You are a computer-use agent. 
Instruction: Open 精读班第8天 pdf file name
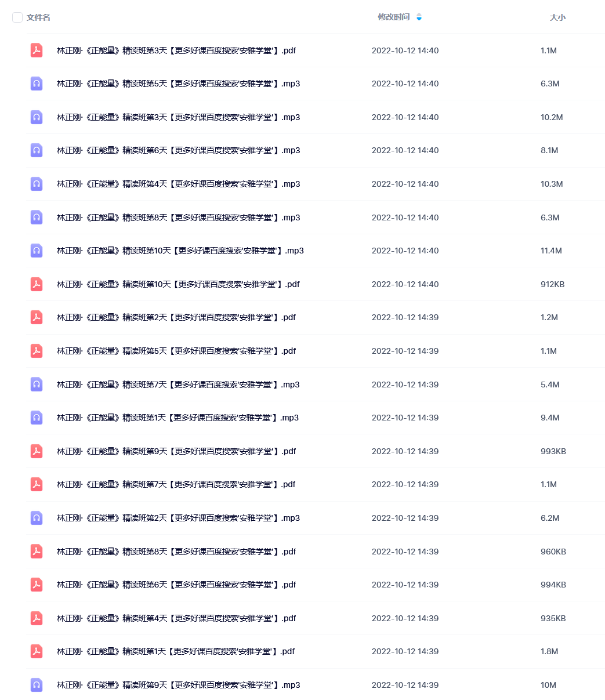176,552
